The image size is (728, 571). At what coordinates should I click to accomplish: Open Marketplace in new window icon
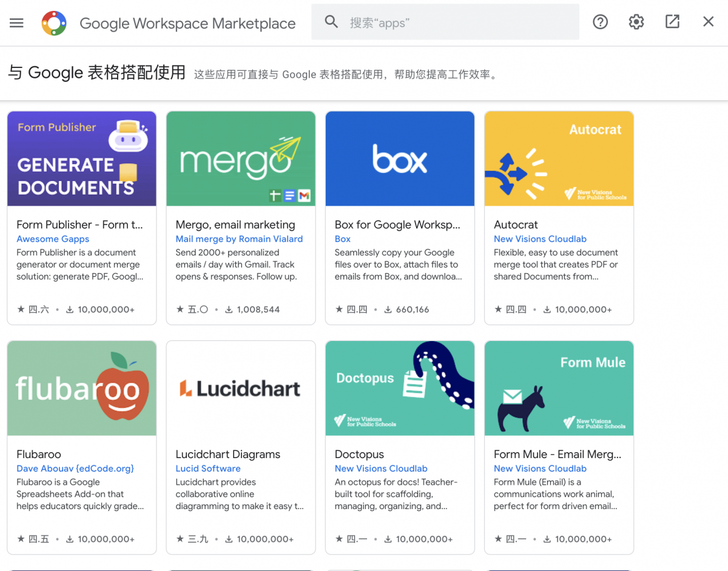(672, 22)
